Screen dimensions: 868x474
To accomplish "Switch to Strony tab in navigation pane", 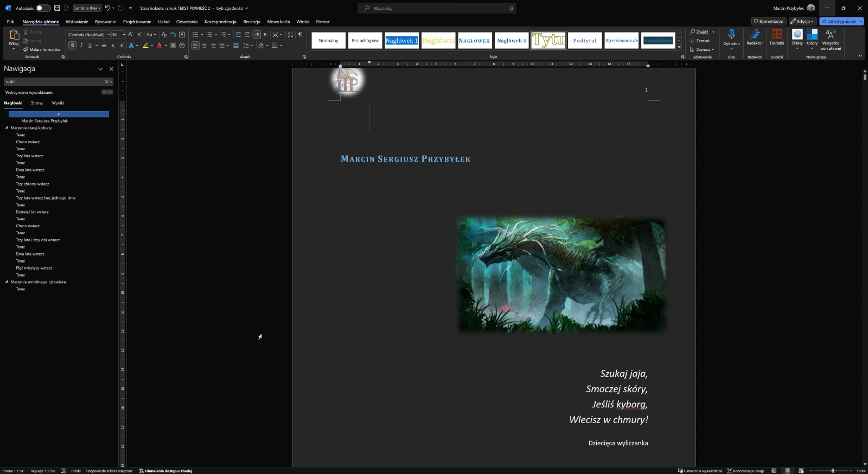I will (37, 103).
